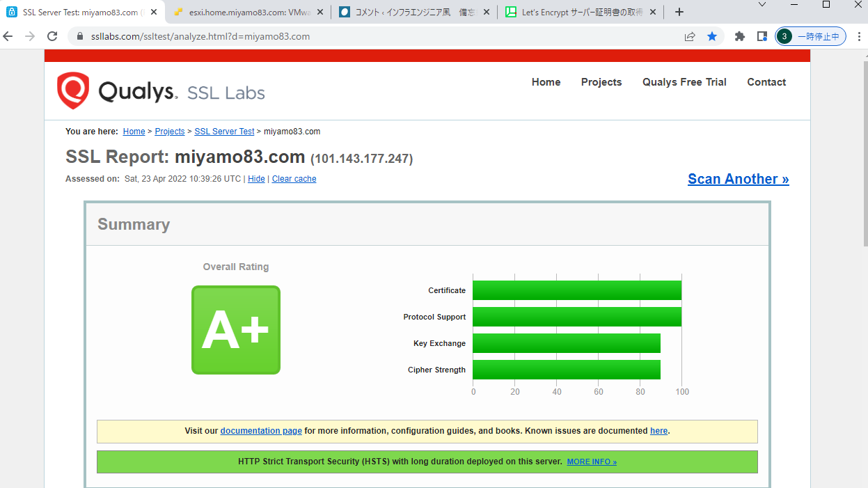
Task: Open the Projects navigation menu item
Action: point(601,82)
